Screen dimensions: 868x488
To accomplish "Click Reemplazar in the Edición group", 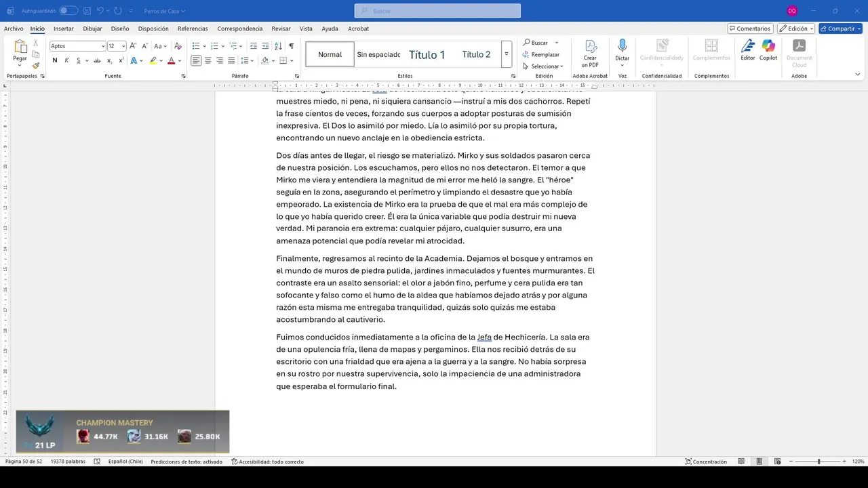I will point(540,54).
